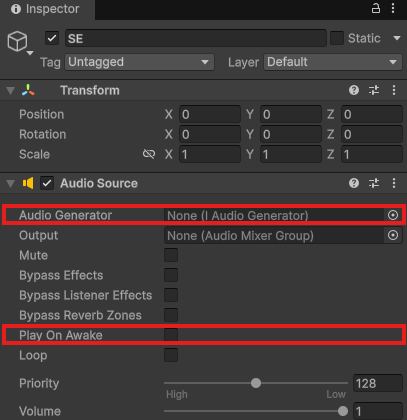This screenshot has width=407, height=420.
Task: Open the Transform component three-dot menu
Action: click(x=394, y=90)
